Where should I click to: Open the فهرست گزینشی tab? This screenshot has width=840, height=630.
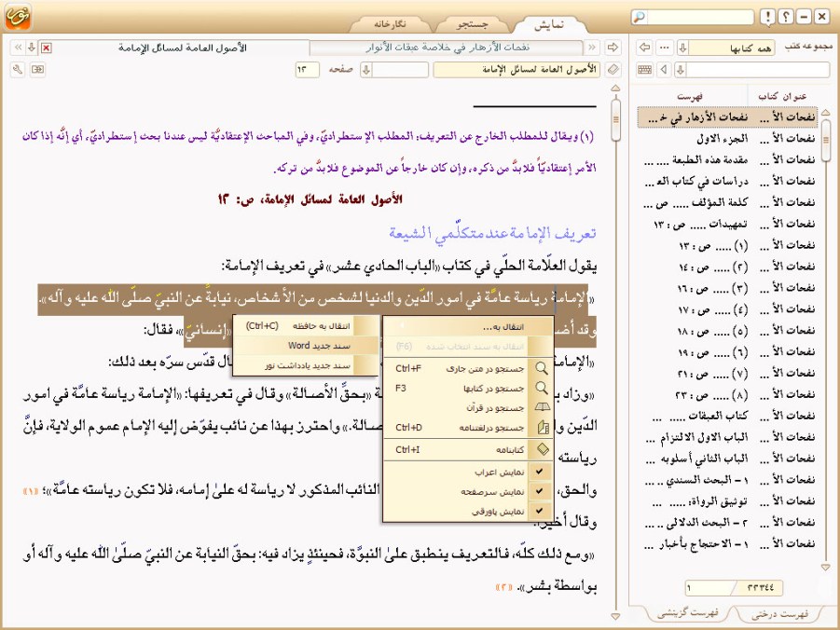[x=688, y=613]
